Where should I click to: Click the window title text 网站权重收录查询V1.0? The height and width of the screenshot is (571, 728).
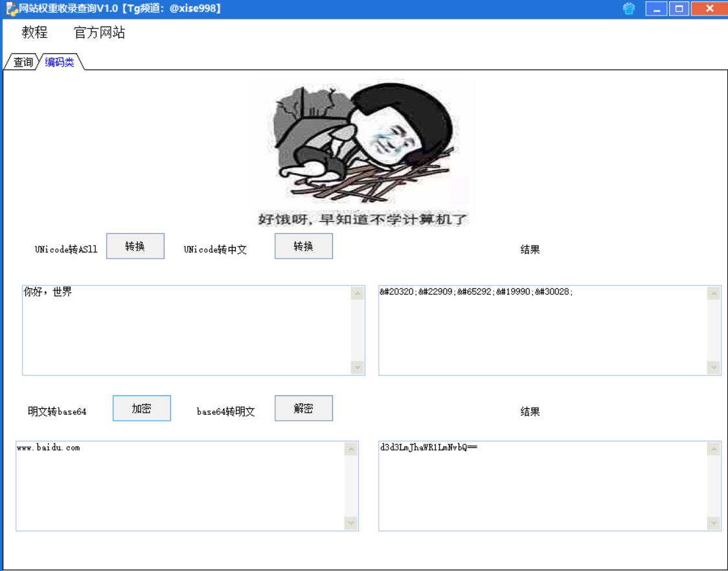point(68,8)
